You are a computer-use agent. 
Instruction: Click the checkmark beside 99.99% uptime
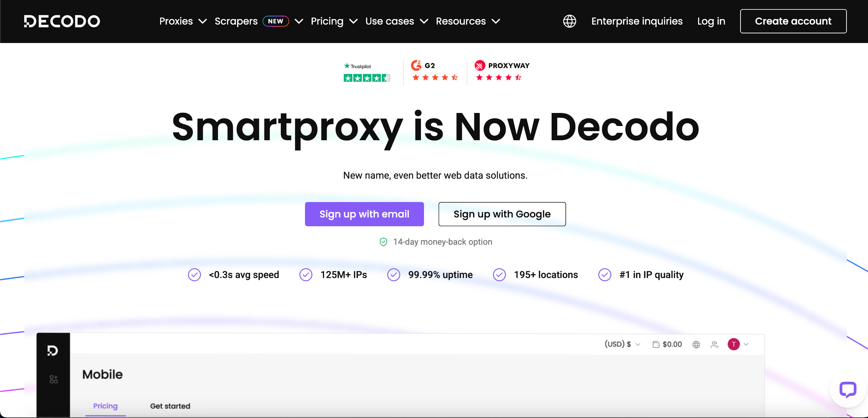[394, 275]
